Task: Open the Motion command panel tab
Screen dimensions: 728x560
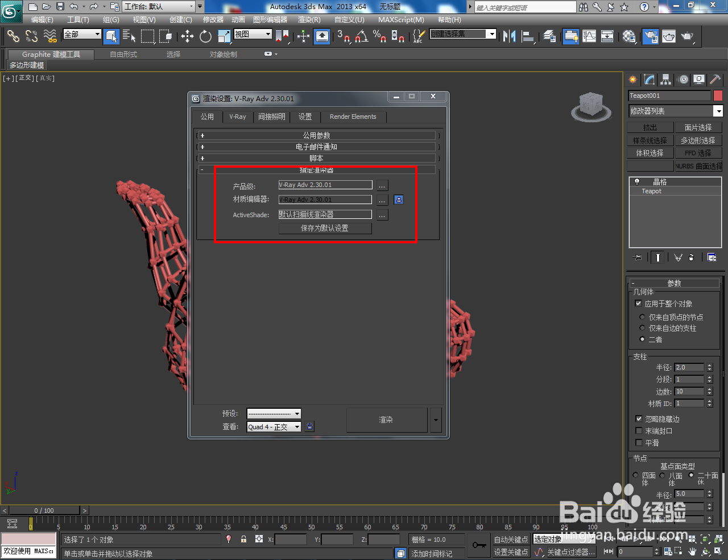Action: click(683, 80)
